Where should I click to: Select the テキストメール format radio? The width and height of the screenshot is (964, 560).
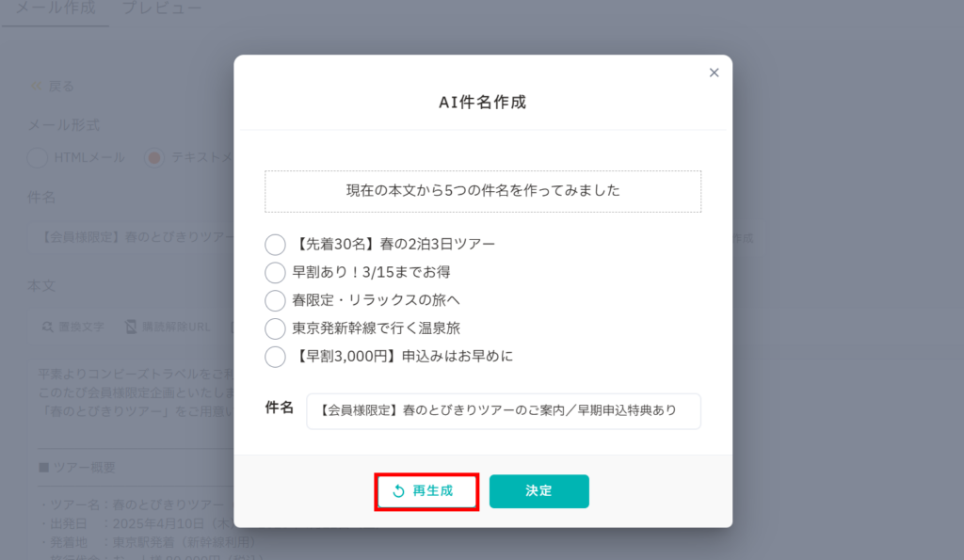[154, 158]
